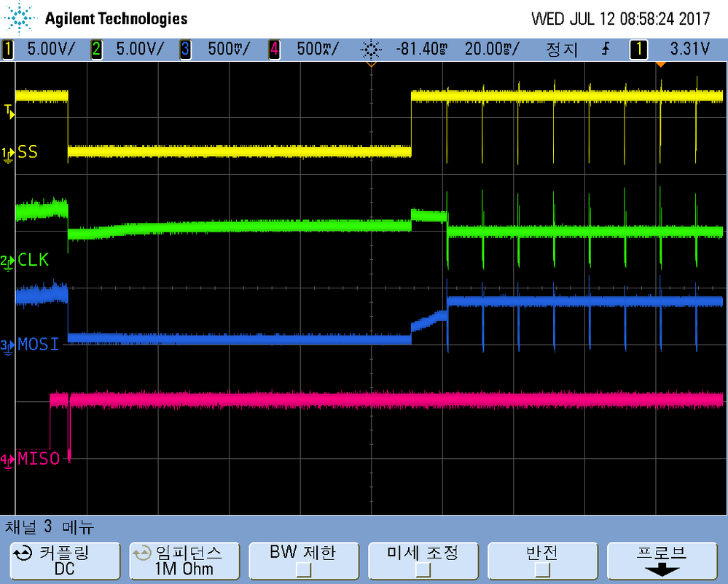Viewport: 728px width, 584px height.
Task: Click the channel 3 scale 500mV/
Action: click(229, 49)
